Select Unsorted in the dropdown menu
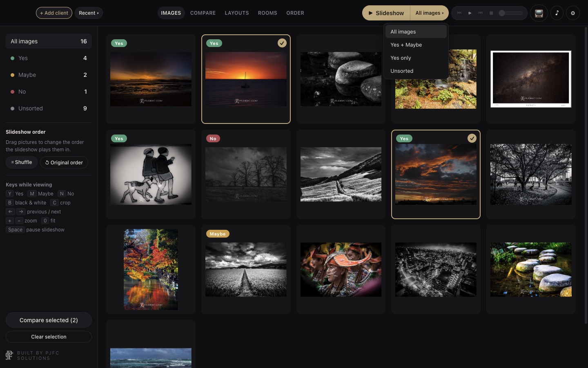588x368 pixels. [416, 71]
